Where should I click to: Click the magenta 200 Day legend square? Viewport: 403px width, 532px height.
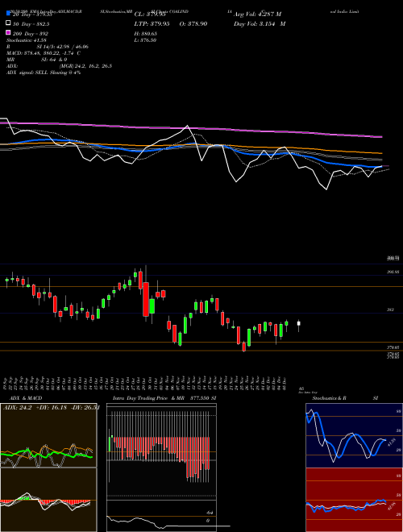[9, 32]
